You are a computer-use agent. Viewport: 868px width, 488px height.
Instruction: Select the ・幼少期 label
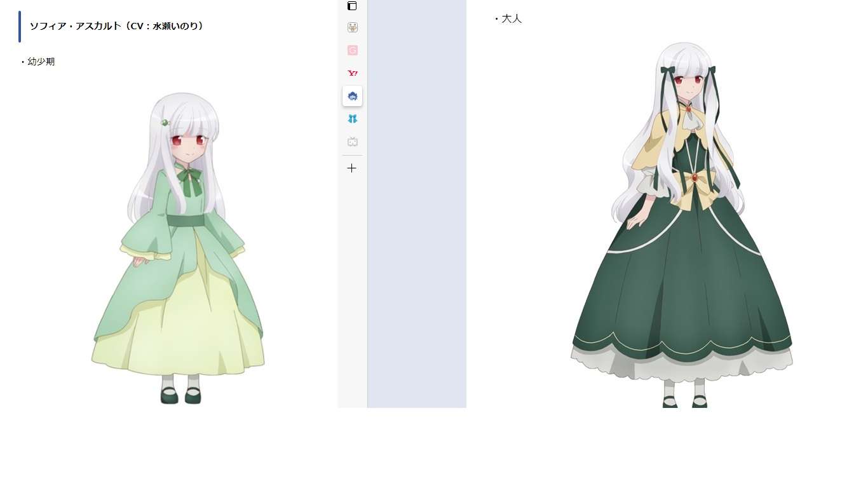38,62
